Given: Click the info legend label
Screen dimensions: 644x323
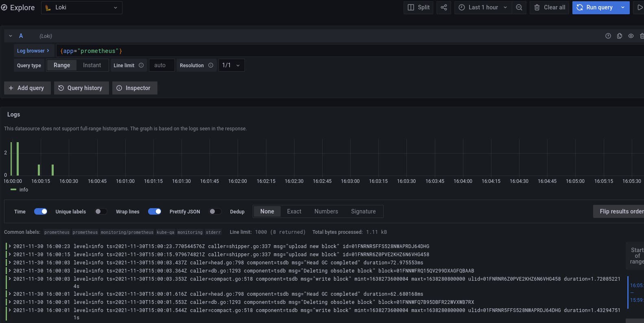Looking at the screenshot, I should (24, 190).
